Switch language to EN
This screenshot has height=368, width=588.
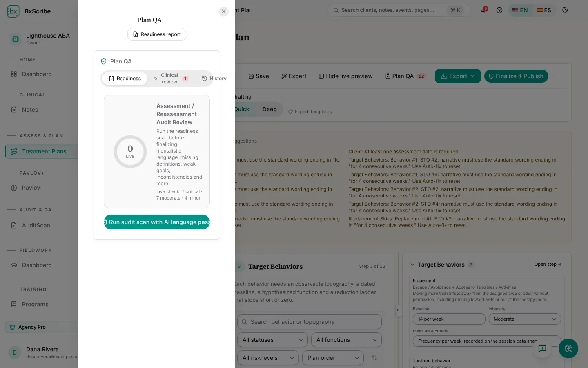point(520,10)
